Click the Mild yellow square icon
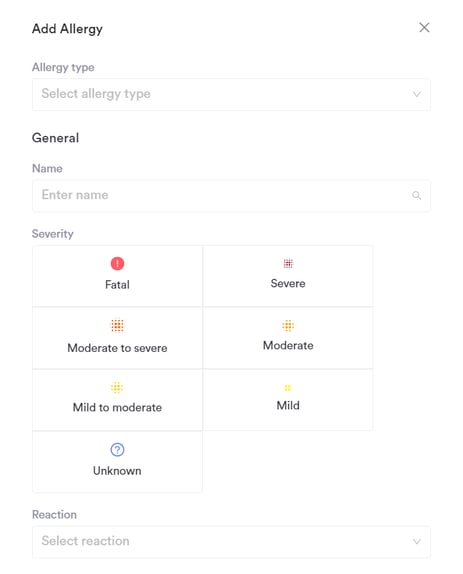The image size is (463, 574). (288, 388)
